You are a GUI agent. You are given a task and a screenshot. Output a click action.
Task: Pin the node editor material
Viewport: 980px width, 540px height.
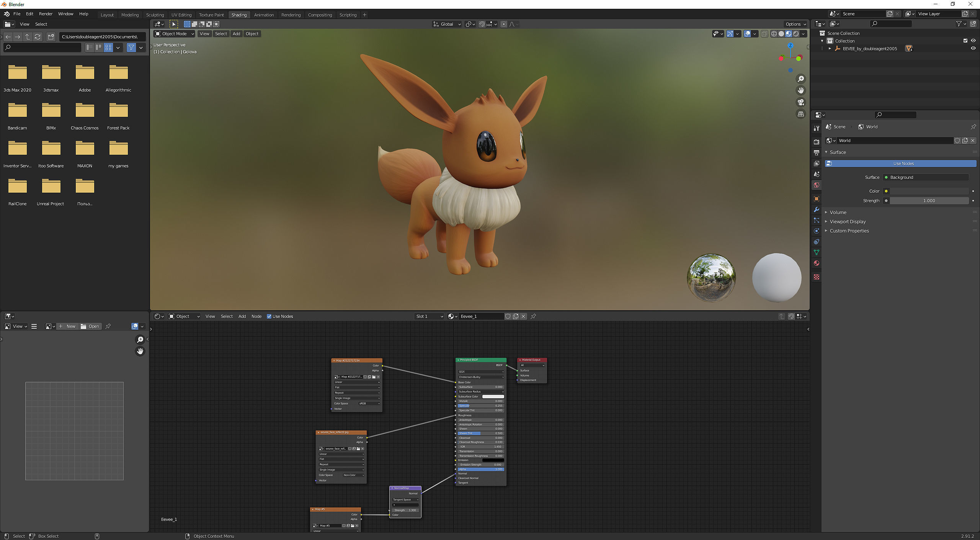[x=533, y=316]
